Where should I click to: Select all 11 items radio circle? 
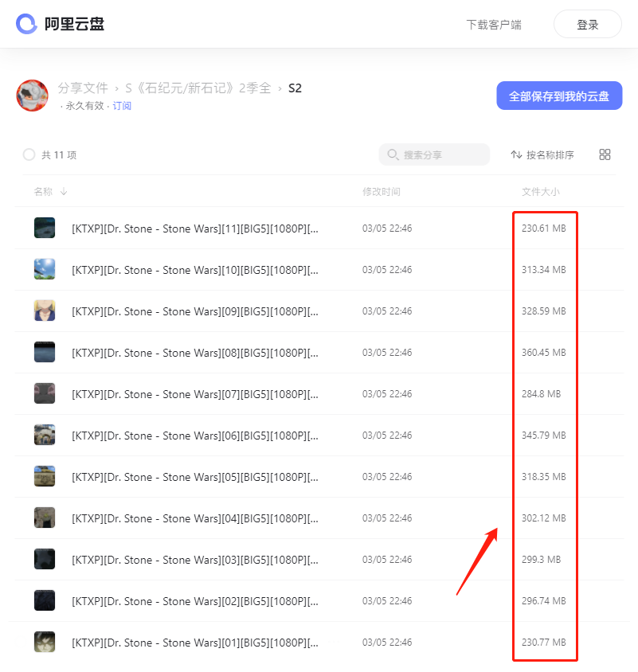click(x=29, y=154)
